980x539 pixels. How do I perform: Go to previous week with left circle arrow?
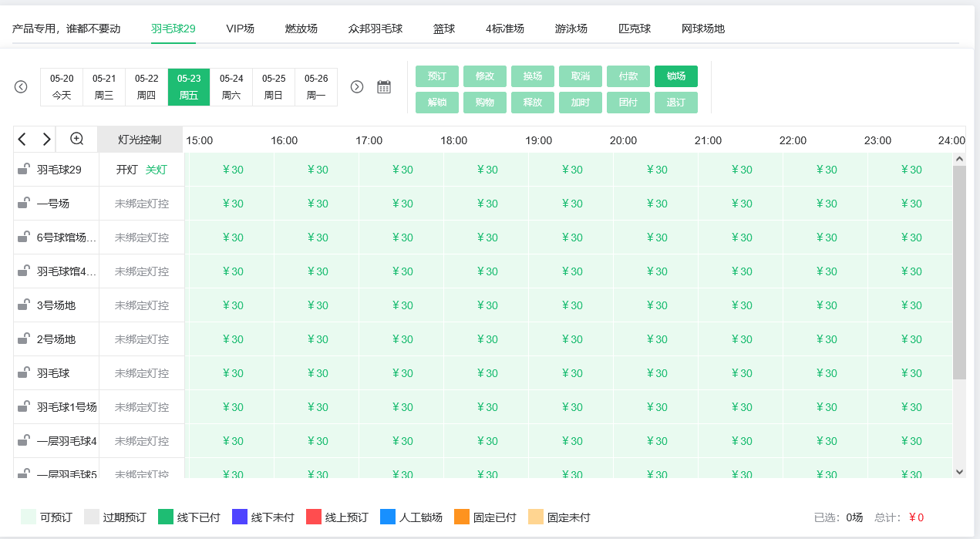(x=21, y=87)
